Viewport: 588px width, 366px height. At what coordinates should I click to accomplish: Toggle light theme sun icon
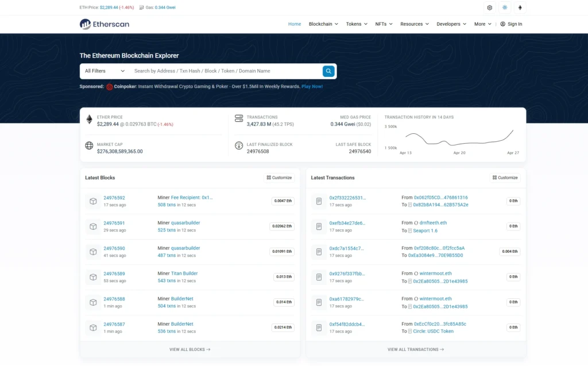(505, 7)
